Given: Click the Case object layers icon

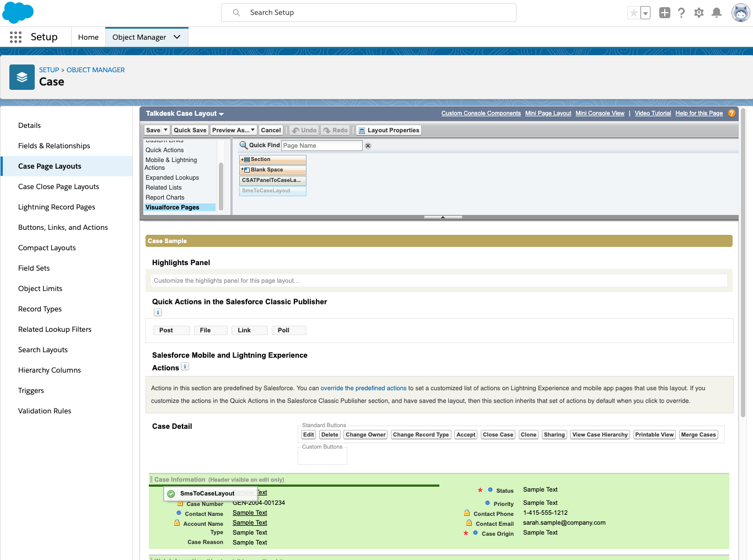Looking at the screenshot, I should pos(22,77).
